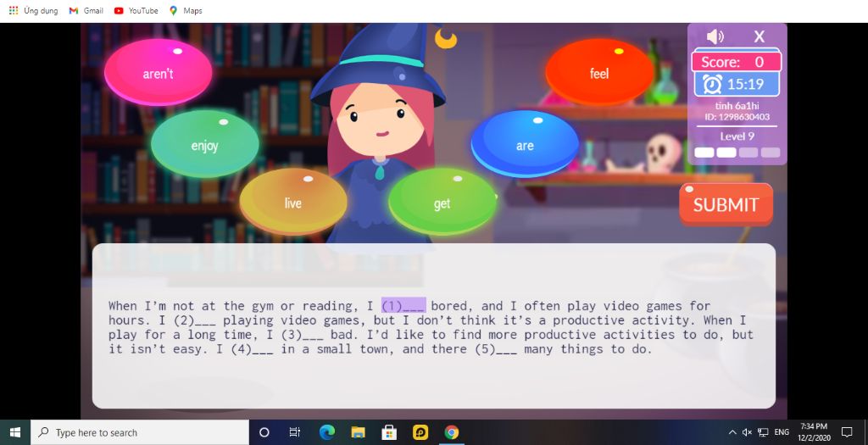868x445 pixels.
Task: Open the yellow app icon on taskbar
Action: click(x=420, y=432)
